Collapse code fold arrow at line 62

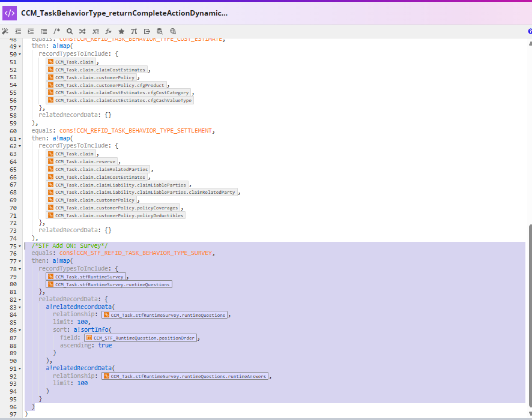(x=20, y=146)
